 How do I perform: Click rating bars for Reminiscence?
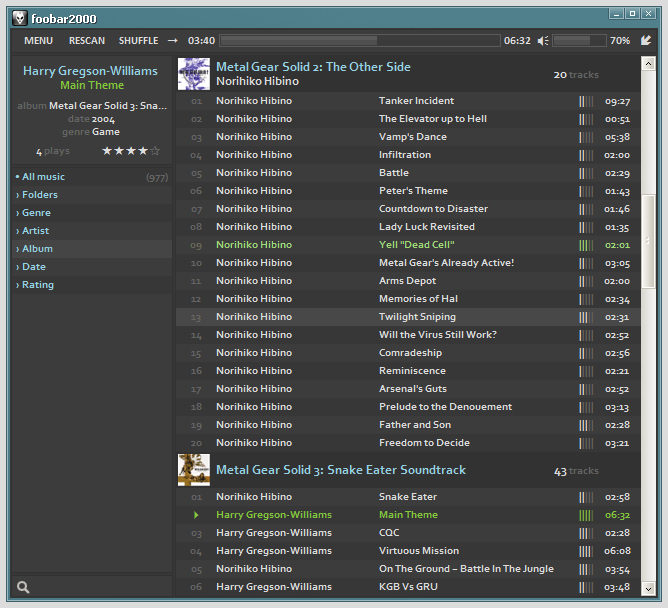tap(586, 371)
